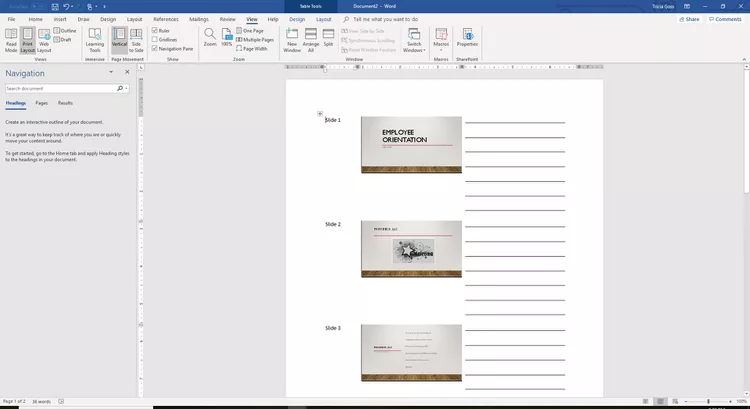Screen dimensions: 750x409
Task: Open the Table Tools Design tab
Action: (x=297, y=19)
